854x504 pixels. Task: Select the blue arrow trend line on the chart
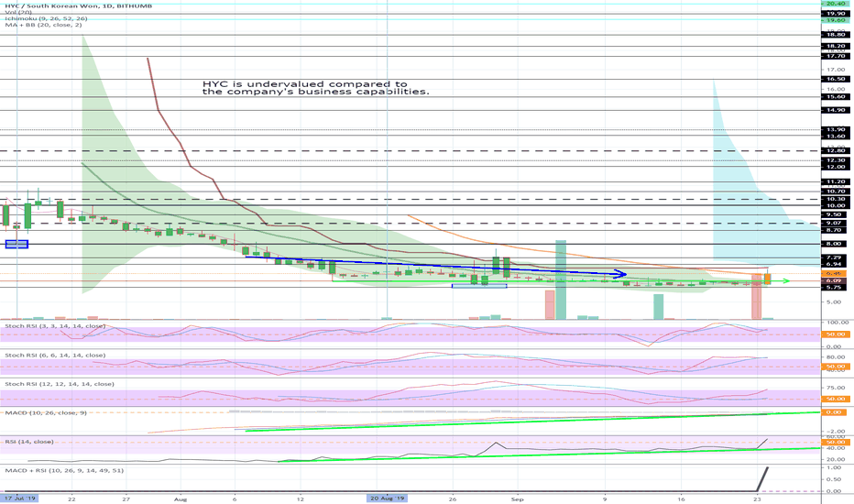(436, 266)
